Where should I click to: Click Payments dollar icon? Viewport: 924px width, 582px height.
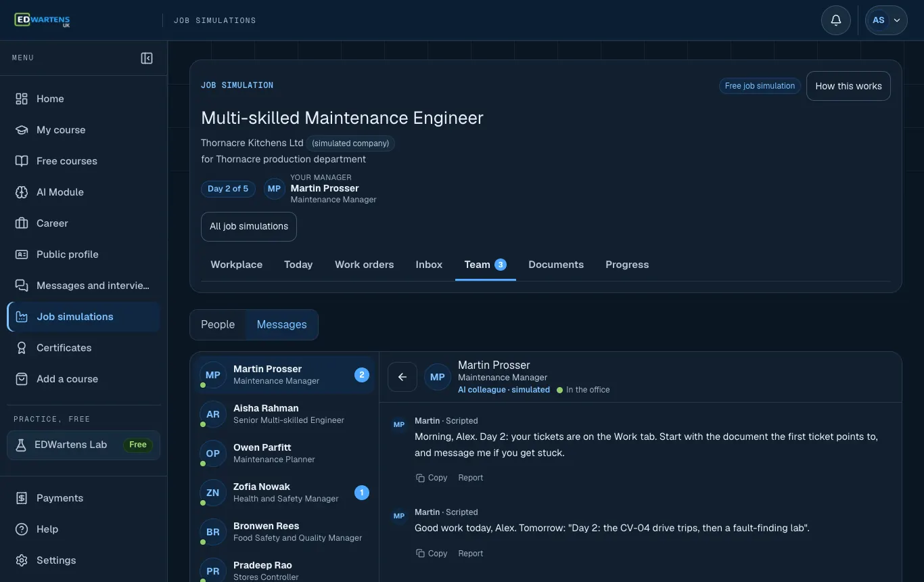tap(22, 498)
